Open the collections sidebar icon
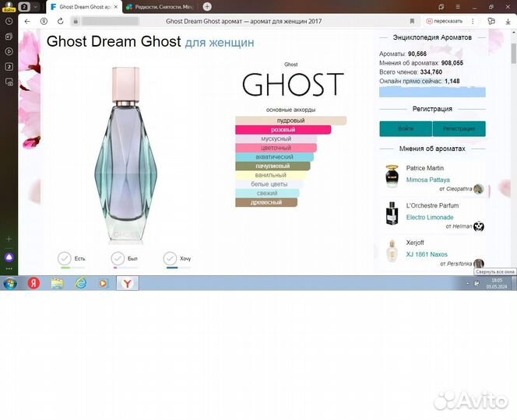This screenshot has height=420, width=517. 9,37
